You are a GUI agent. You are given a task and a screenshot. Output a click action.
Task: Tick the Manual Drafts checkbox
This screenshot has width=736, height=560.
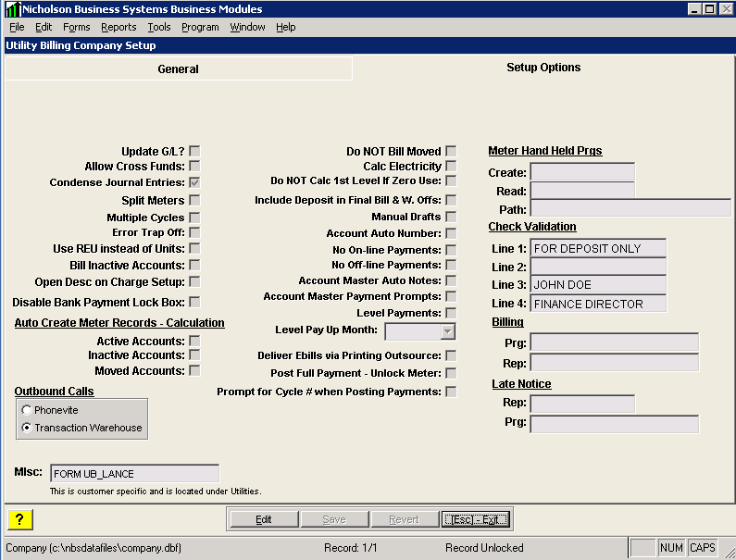pyautogui.click(x=451, y=217)
